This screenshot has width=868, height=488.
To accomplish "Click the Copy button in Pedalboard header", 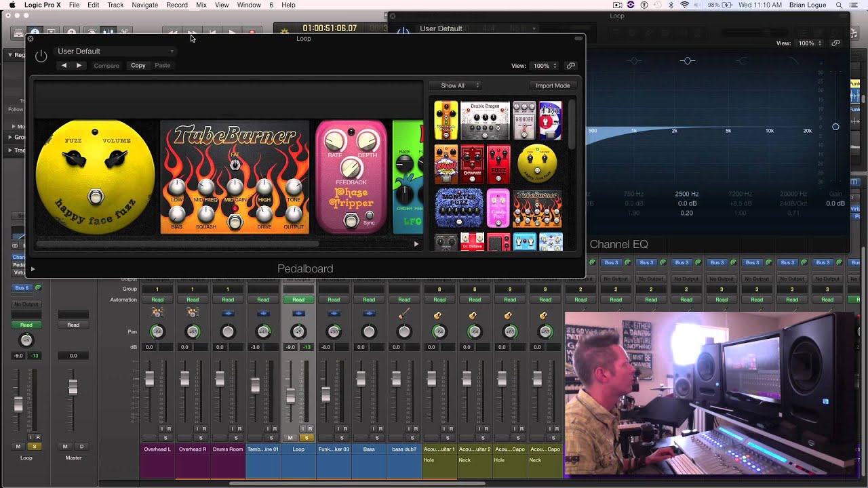I will [138, 66].
